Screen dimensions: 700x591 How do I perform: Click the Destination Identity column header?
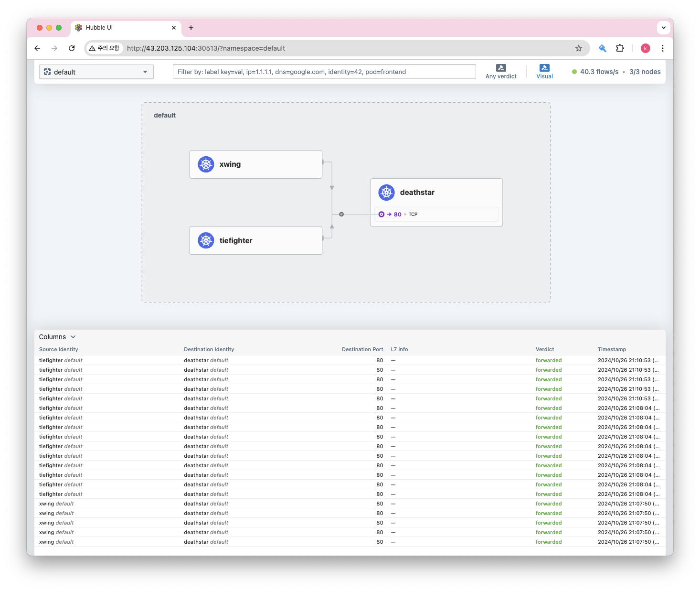click(x=209, y=349)
